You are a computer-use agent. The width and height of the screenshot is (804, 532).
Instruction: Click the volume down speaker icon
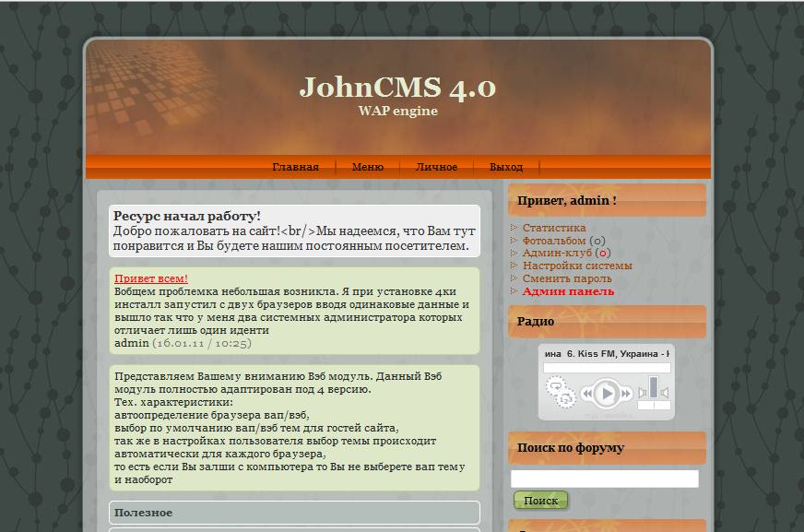pyautogui.click(x=643, y=394)
